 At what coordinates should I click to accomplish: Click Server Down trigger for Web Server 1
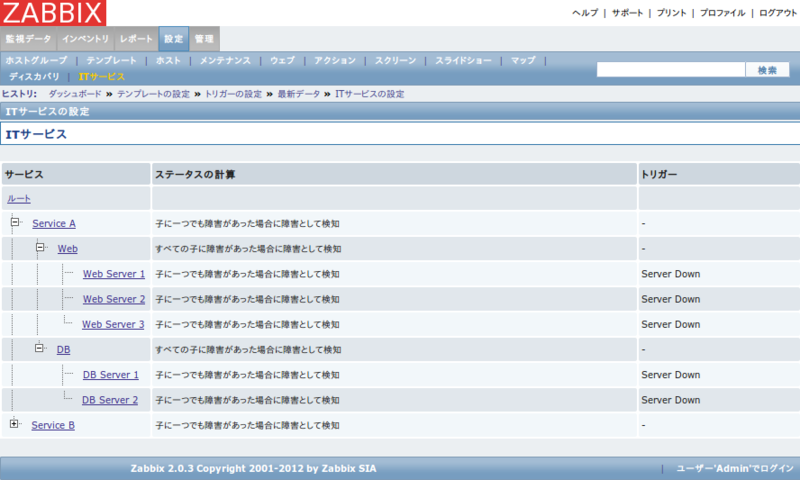tap(670, 274)
